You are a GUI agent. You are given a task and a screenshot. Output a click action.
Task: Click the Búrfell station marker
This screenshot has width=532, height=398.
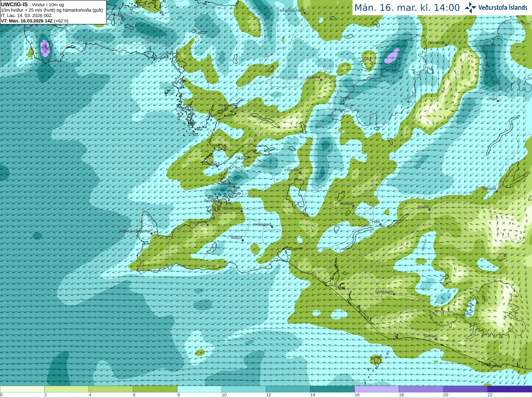430,209
